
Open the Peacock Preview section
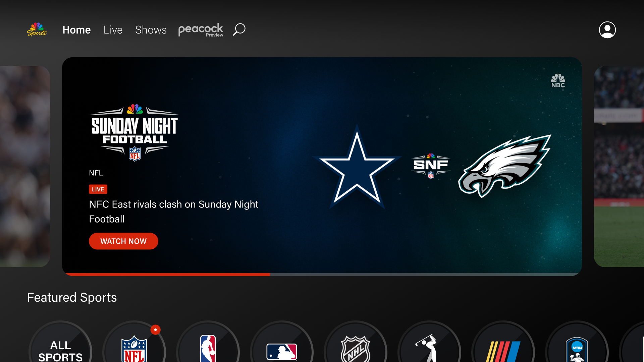click(201, 30)
